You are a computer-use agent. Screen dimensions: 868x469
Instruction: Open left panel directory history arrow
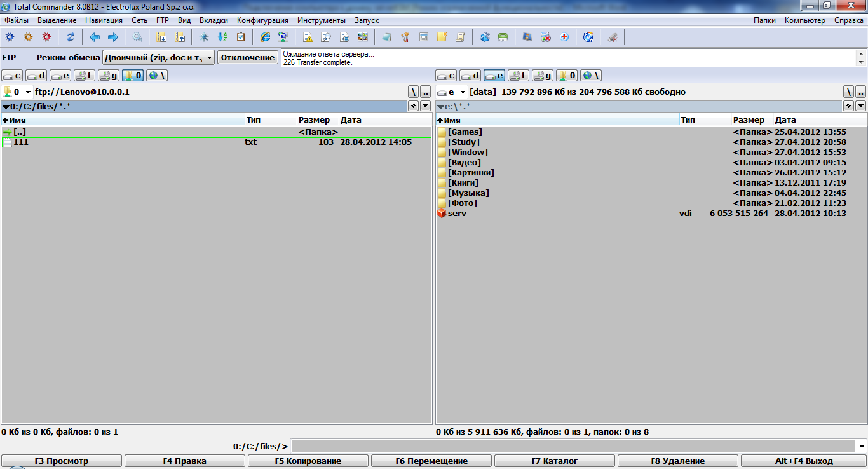426,106
